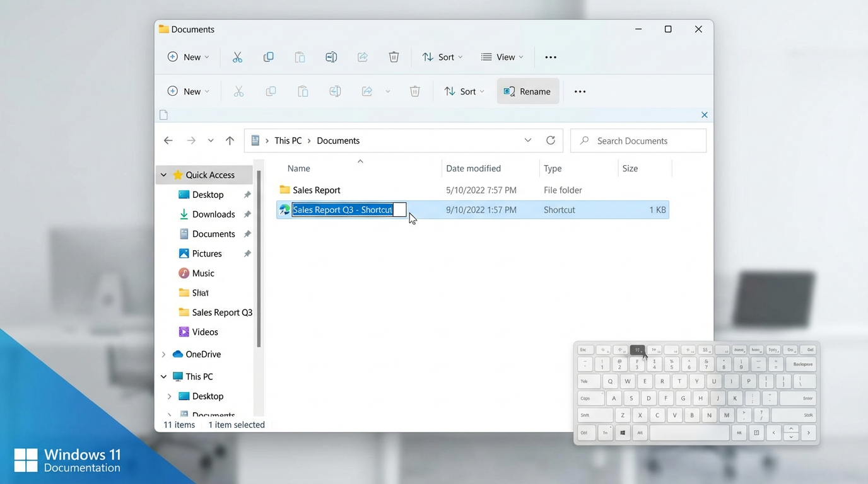Refresh the Documents folder
868x484 pixels.
click(550, 140)
